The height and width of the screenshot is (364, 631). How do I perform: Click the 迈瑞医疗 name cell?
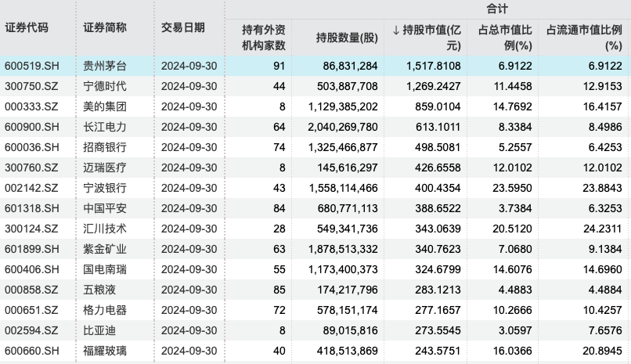pos(105,168)
